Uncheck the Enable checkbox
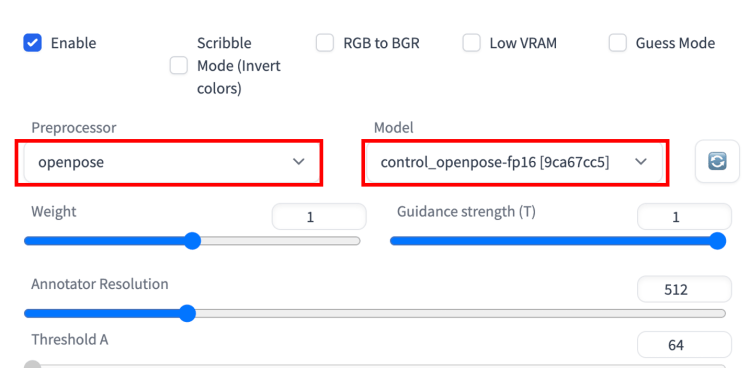The image size is (750, 368). [x=33, y=43]
